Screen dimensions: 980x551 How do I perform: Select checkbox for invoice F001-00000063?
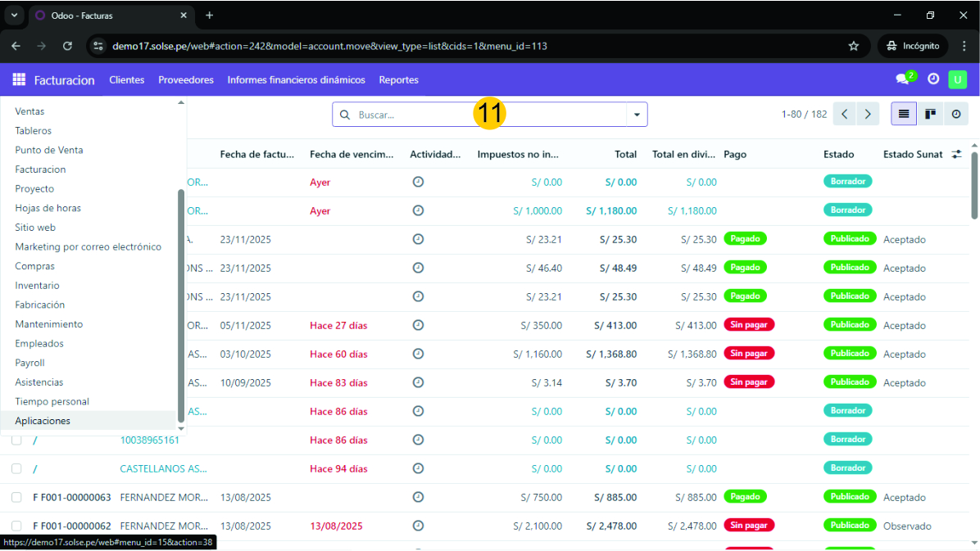click(x=16, y=497)
